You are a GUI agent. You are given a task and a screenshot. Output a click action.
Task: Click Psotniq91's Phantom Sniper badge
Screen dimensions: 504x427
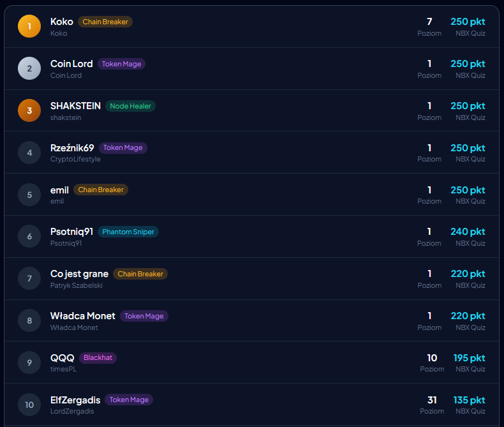coord(128,232)
